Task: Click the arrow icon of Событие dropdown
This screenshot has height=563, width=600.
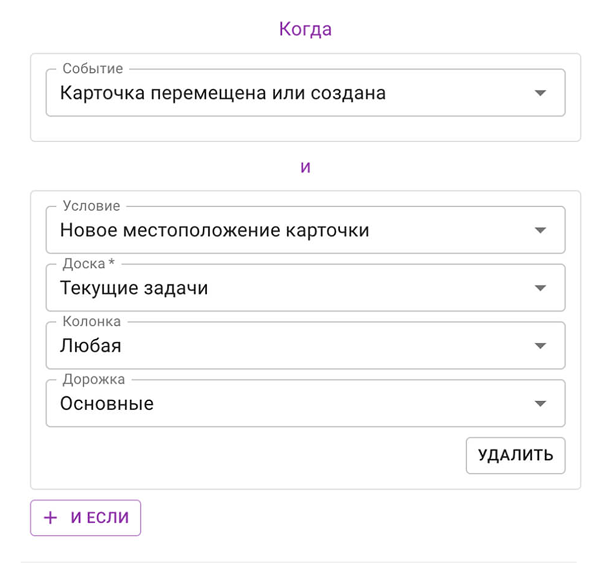Action: [540, 93]
